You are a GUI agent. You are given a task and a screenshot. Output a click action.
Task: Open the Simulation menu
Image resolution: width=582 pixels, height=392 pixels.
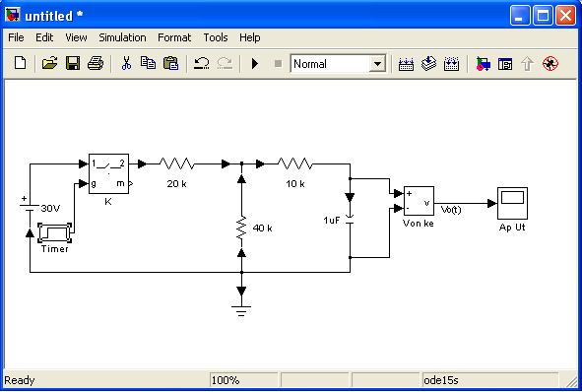pos(122,37)
